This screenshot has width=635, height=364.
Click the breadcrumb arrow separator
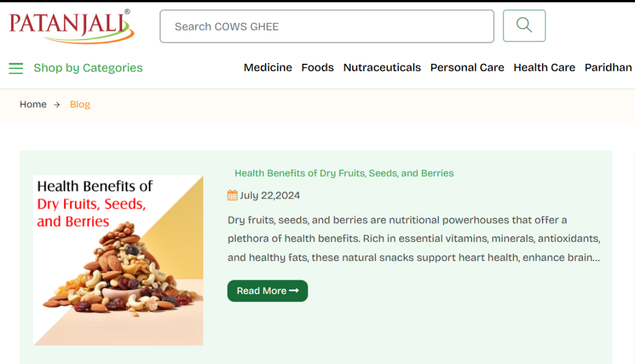(x=56, y=105)
